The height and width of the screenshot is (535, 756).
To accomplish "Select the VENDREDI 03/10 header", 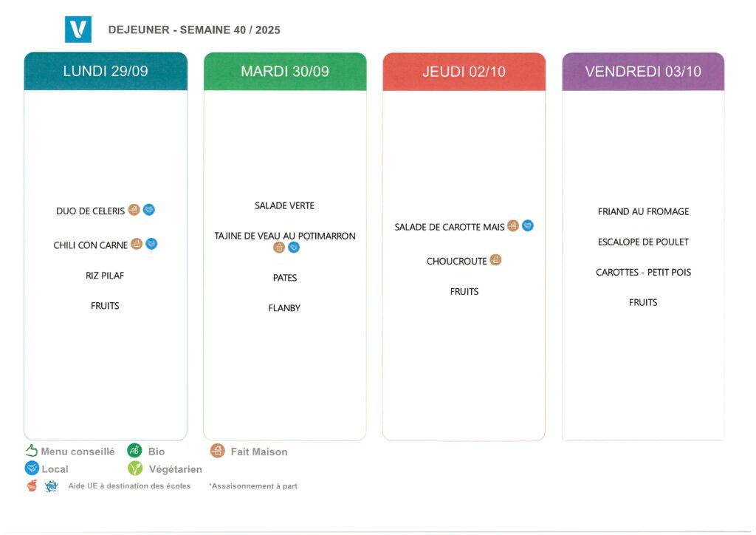I will pos(643,72).
